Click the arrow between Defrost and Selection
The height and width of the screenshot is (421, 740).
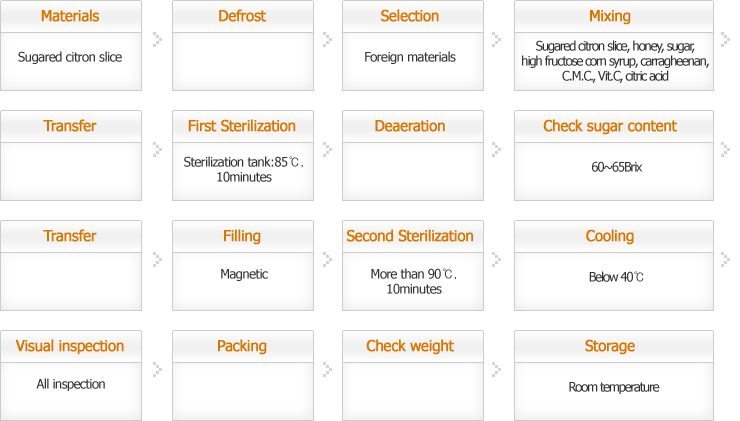327,39
